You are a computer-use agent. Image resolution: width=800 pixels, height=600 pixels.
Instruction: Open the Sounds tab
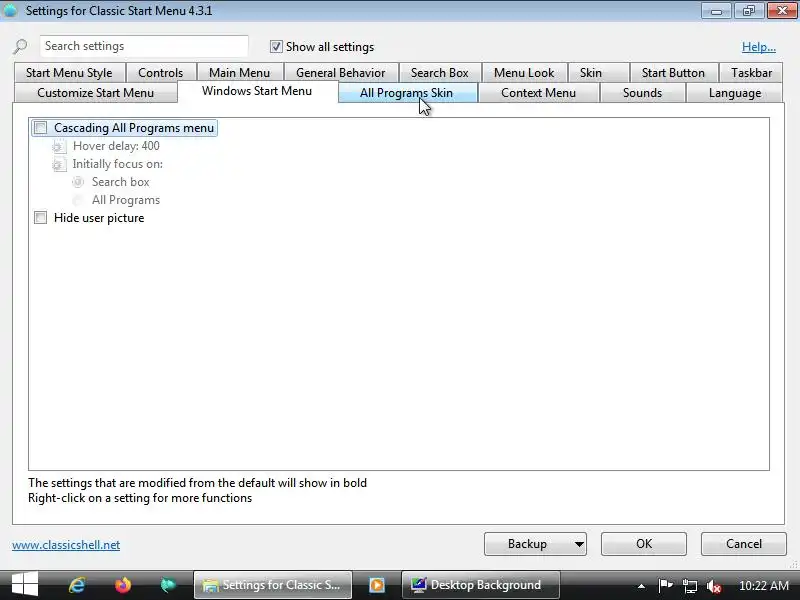point(642,93)
